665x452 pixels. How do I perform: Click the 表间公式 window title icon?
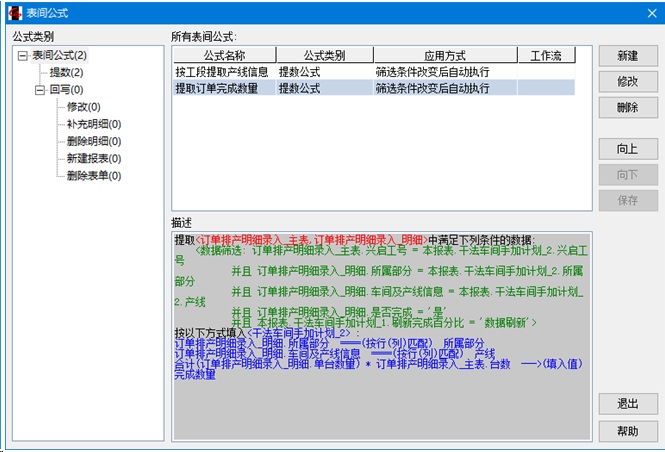(x=15, y=12)
